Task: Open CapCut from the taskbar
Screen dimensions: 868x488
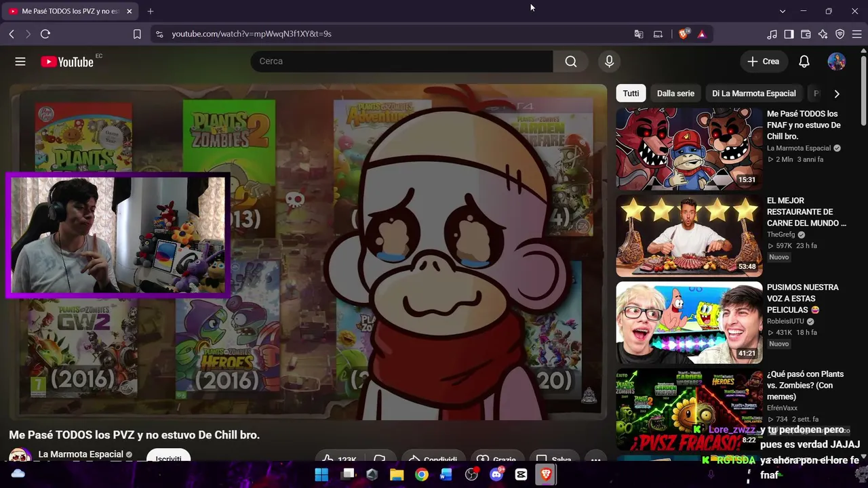Action: point(521,474)
